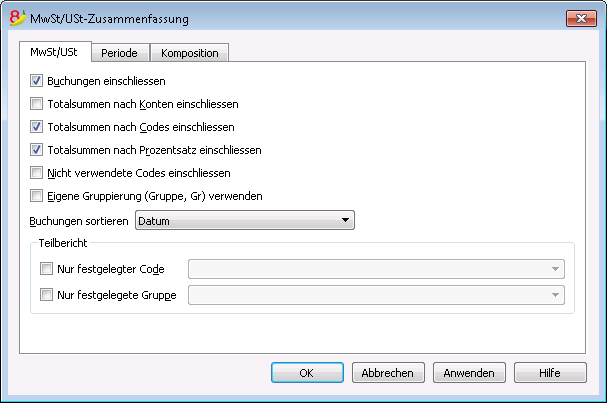
Task: Enable Totalsummen nach Konten einschliessen
Action: pos(36,104)
